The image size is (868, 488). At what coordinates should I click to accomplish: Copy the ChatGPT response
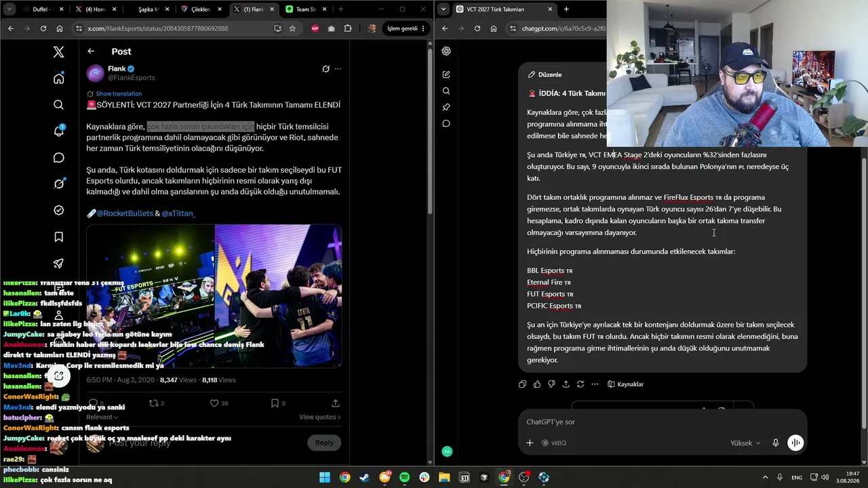click(522, 384)
